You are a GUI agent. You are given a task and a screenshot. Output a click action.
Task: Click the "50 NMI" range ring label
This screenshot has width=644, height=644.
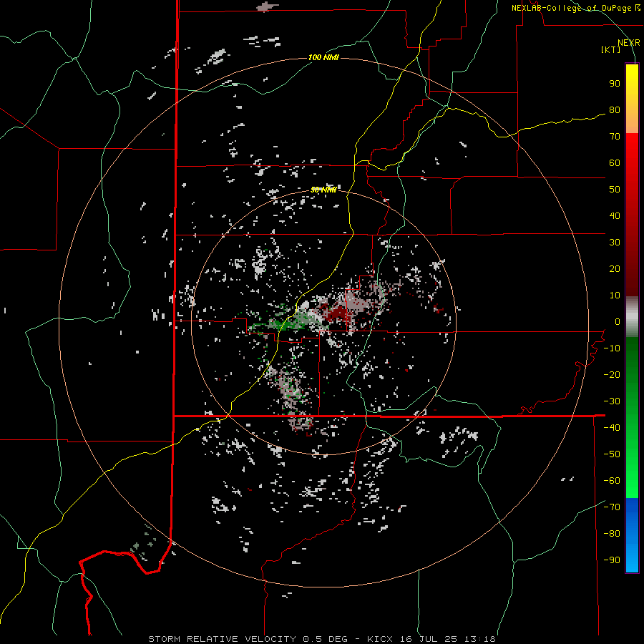click(x=323, y=190)
